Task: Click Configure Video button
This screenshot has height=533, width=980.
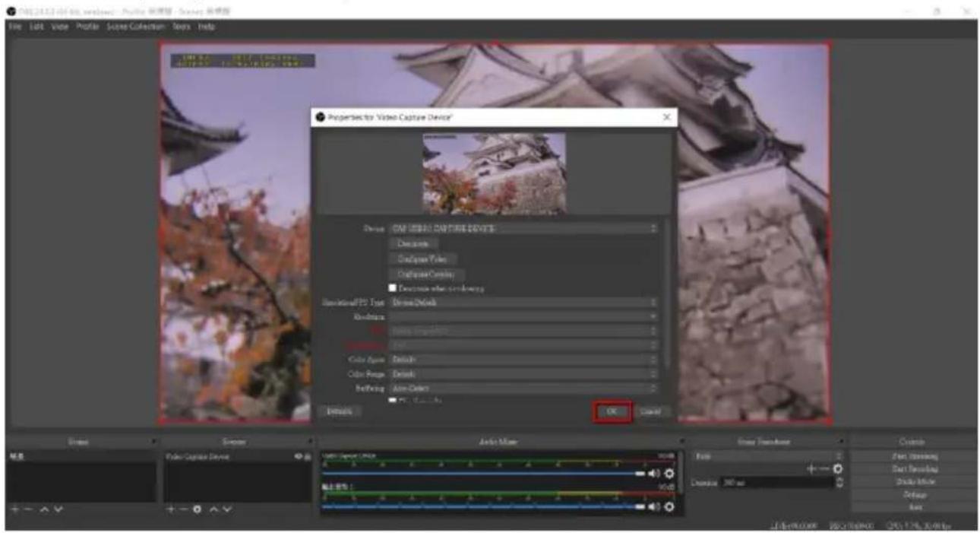Action: (x=422, y=259)
